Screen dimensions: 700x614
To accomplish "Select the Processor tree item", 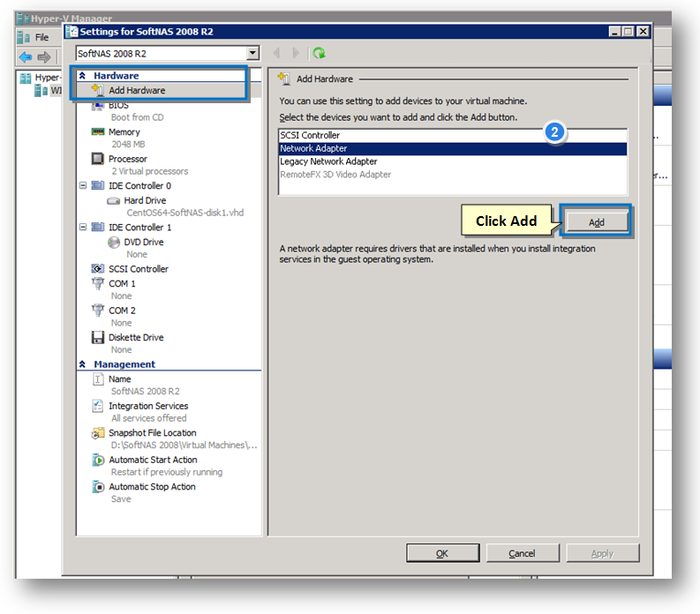I will click(128, 159).
